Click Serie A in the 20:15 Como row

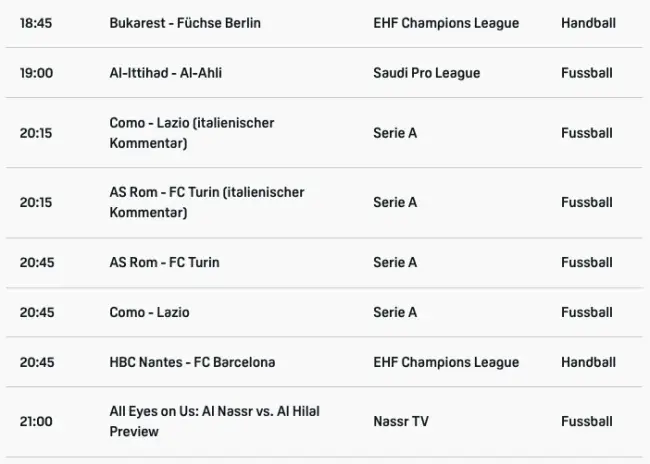394,133
